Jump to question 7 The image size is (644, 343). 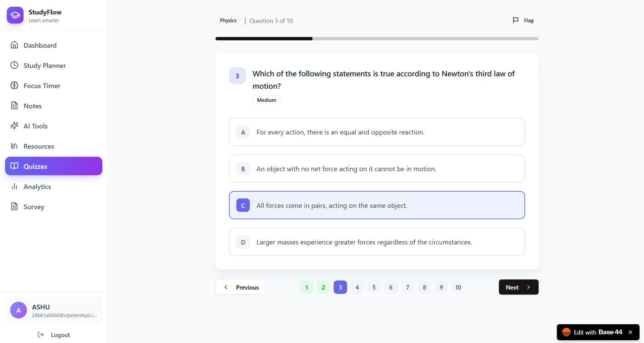point(408,287)
